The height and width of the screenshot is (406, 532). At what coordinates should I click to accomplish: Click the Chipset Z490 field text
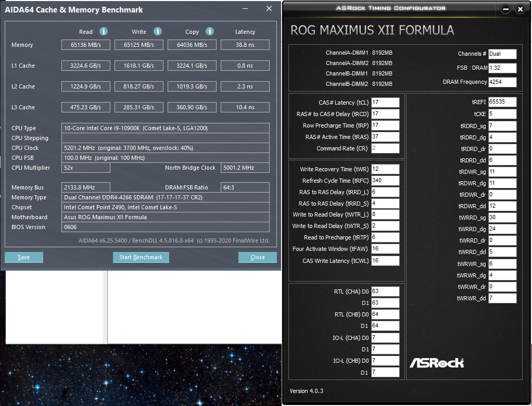165,207
